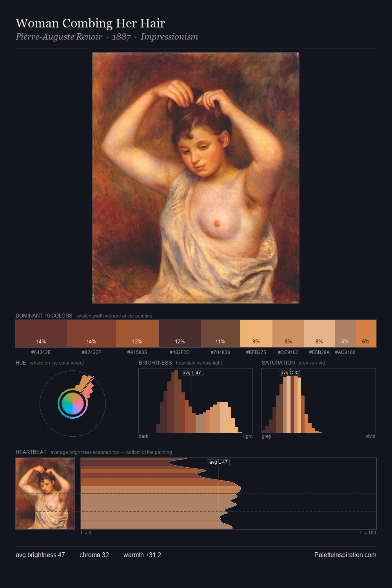
Task: Select the 8% swatch above #E6B28A
Action: coord(319,334)
